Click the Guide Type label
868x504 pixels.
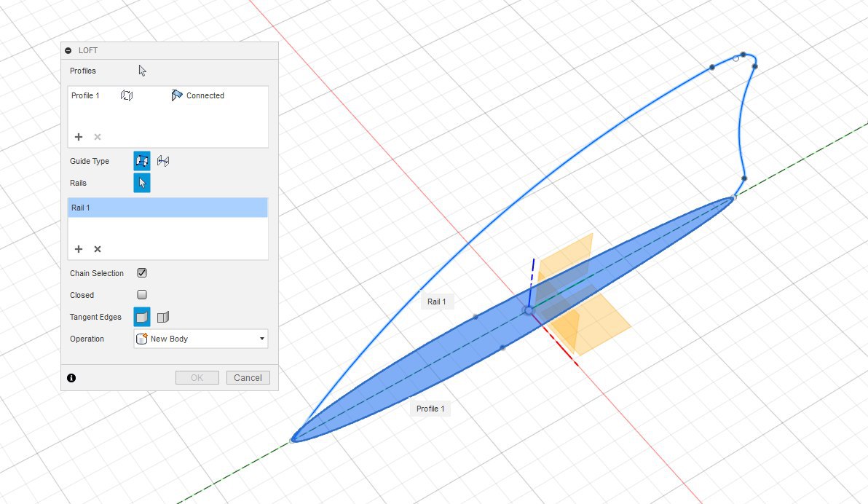pos(89,161)
